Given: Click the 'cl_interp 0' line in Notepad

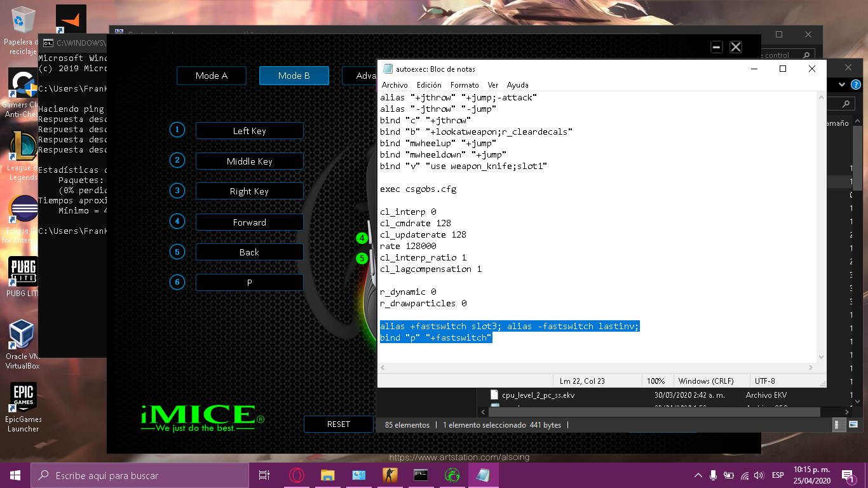Looking at the screenshot, I should [408, 212].
